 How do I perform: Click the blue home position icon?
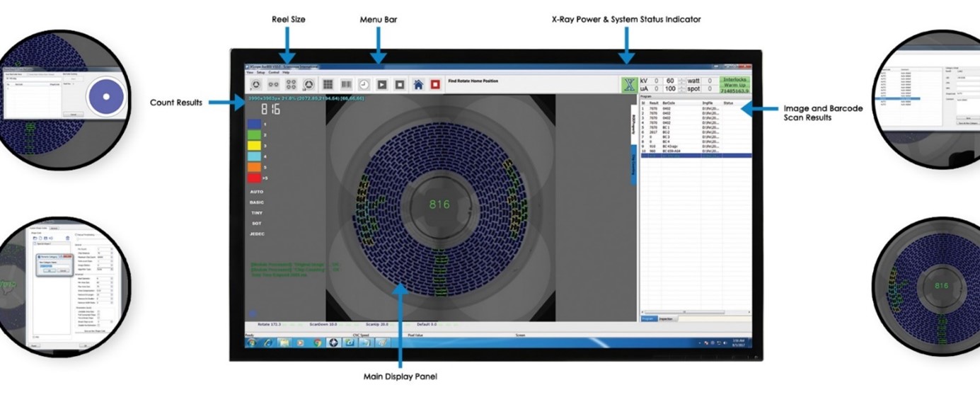[418, 84]
